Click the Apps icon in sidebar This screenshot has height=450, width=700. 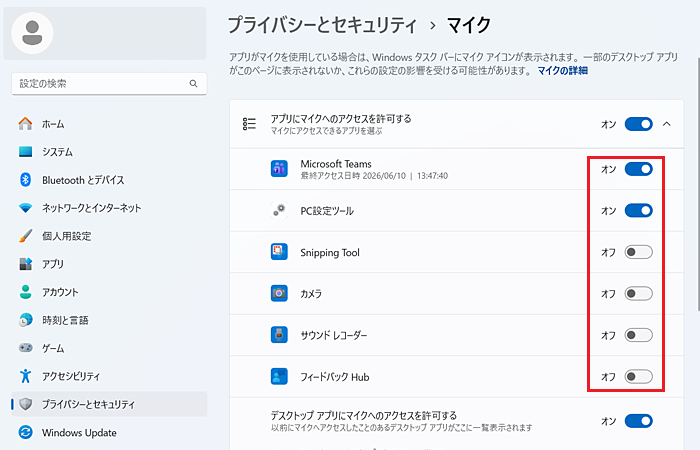pos(25,264)
